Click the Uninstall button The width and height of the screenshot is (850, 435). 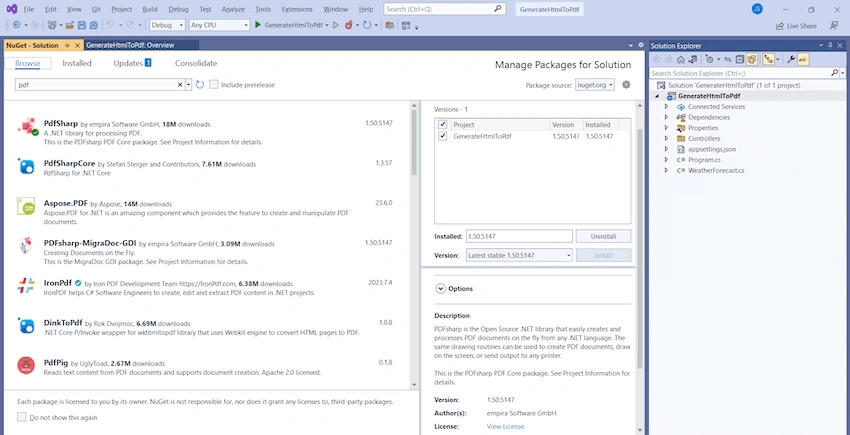(603, 236)
